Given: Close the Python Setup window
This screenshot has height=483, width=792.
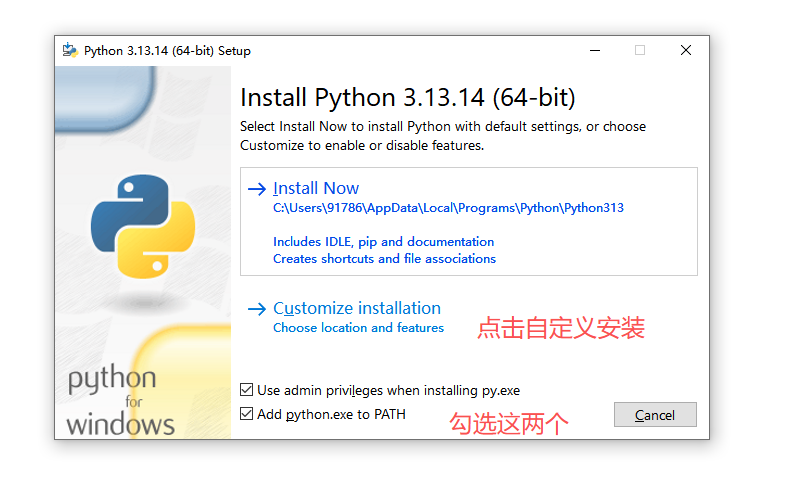Looking at the screenshot, I should [x=685, y=51].
